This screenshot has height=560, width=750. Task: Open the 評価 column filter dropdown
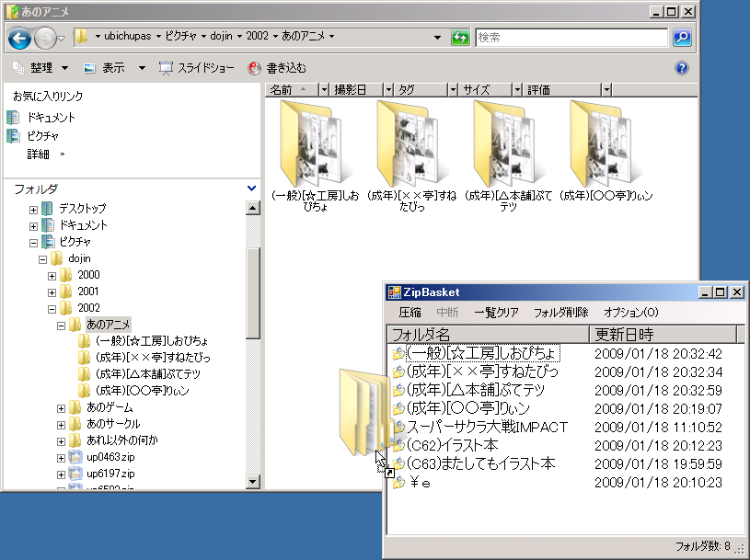(x=606, y=89)
